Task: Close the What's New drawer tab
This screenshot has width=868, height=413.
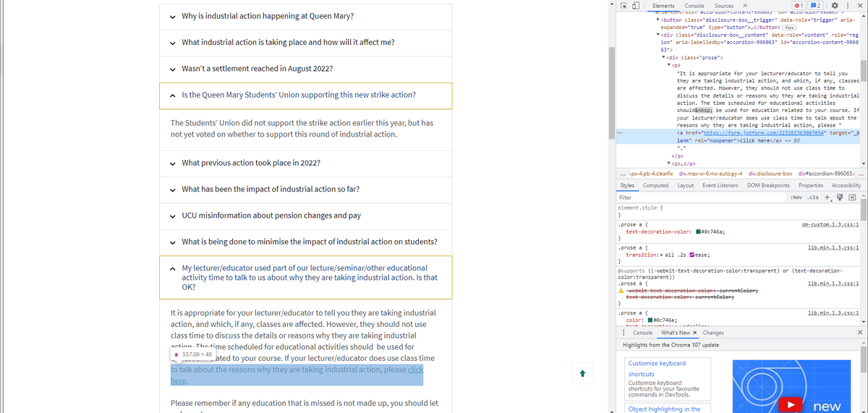Action: pos(695,333)
